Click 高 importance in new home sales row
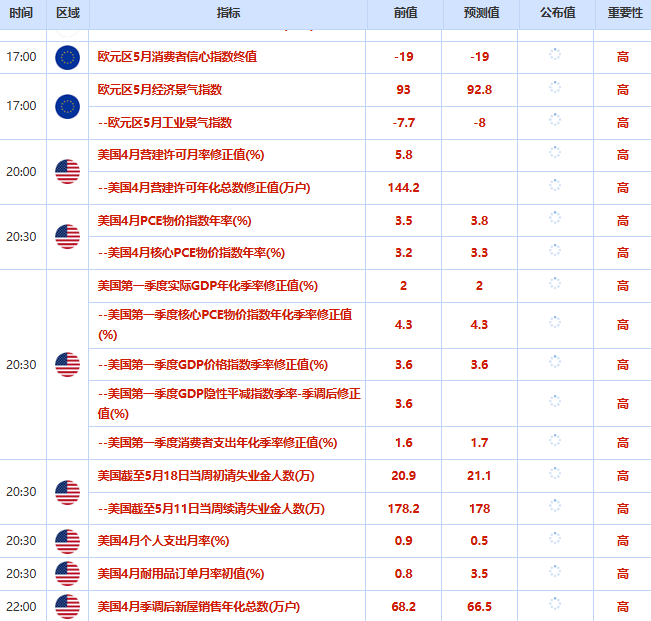 pyautogui.click(x=622, y=607)
